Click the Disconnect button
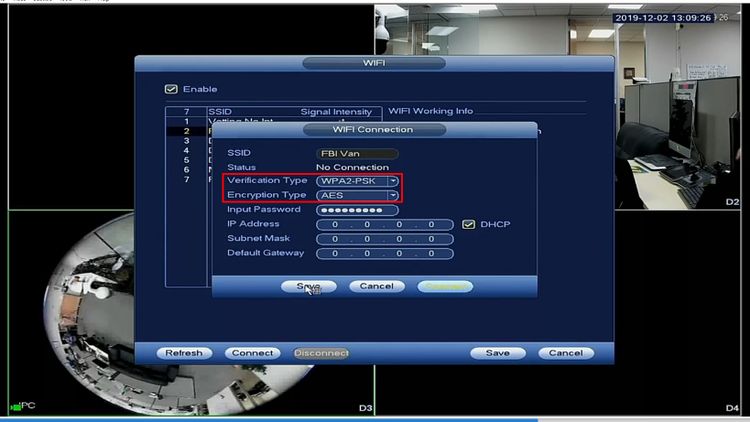Viewport: 750px width, 422px height. (321, 353)
